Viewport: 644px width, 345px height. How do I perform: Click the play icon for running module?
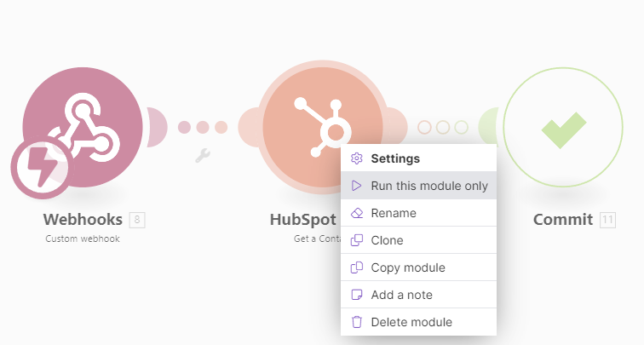click(x=357, y=186)
